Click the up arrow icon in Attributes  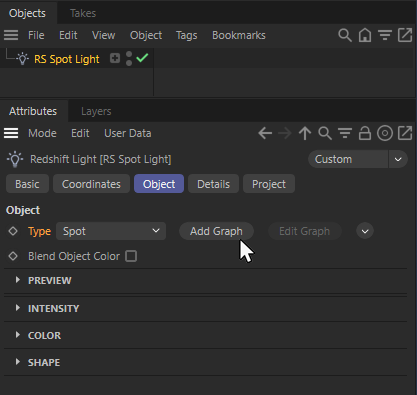pos(305,133)
